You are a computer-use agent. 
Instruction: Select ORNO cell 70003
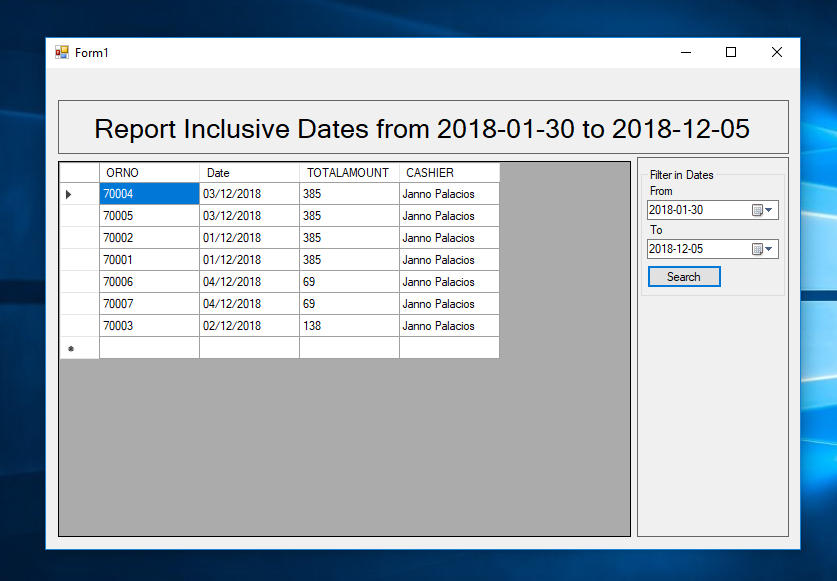149,325
